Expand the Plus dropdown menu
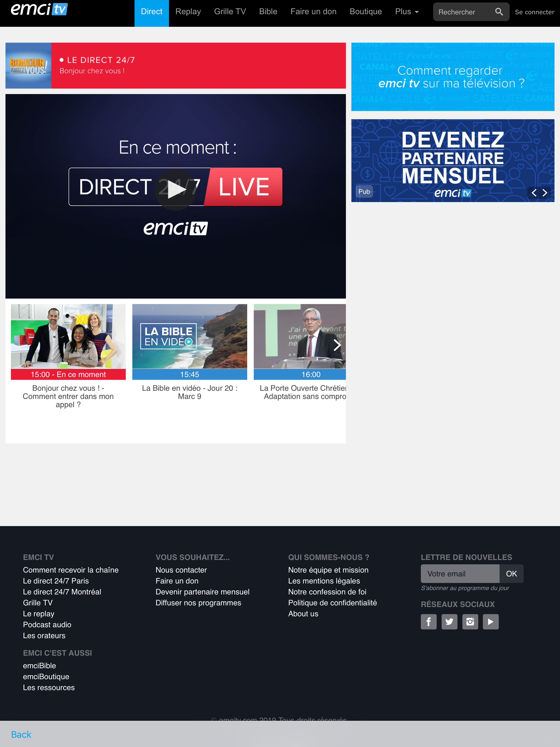Viewport: 560px width, 747px height. coord(407,12)
